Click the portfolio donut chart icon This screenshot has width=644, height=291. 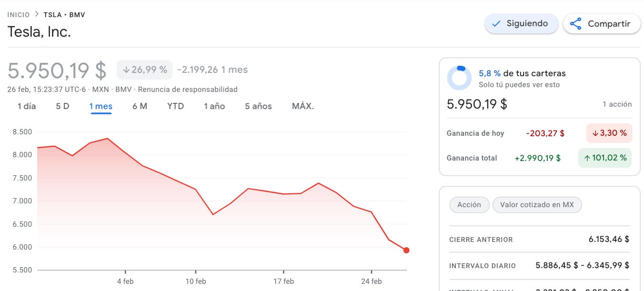[459, 78]
